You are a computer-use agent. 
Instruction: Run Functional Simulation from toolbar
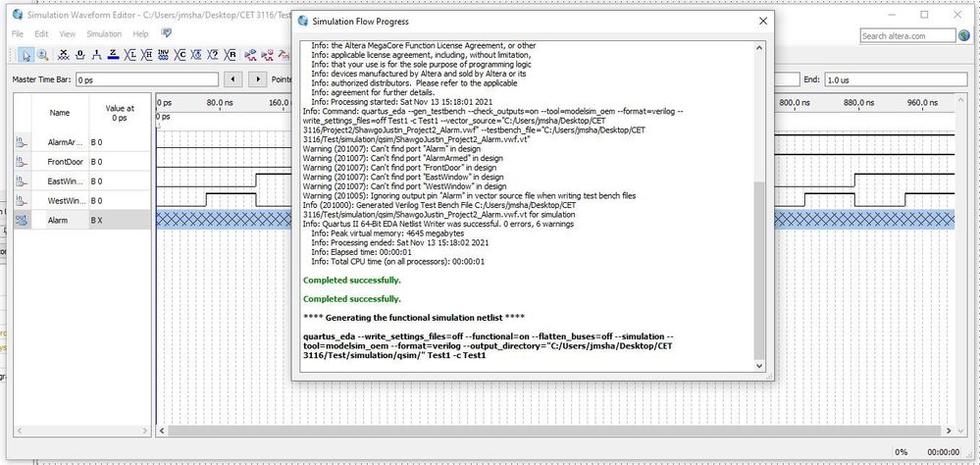click(250, 55)
